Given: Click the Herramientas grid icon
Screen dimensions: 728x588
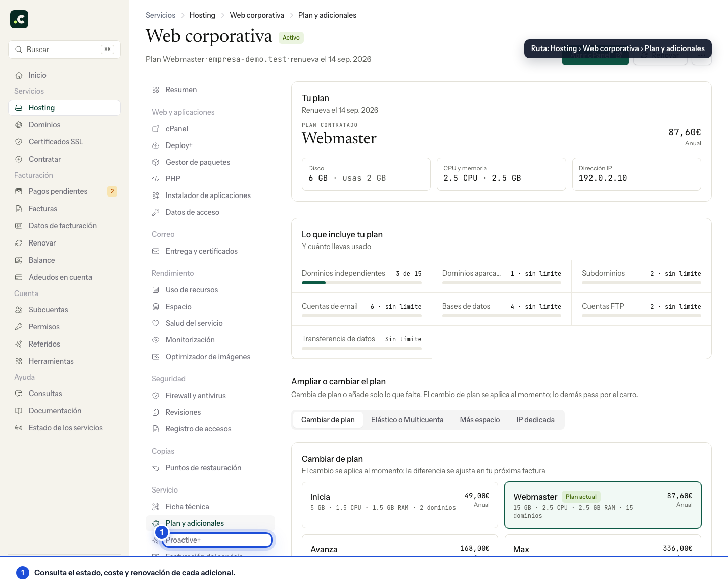Looking at the screenshot, I should click(19, 361).
